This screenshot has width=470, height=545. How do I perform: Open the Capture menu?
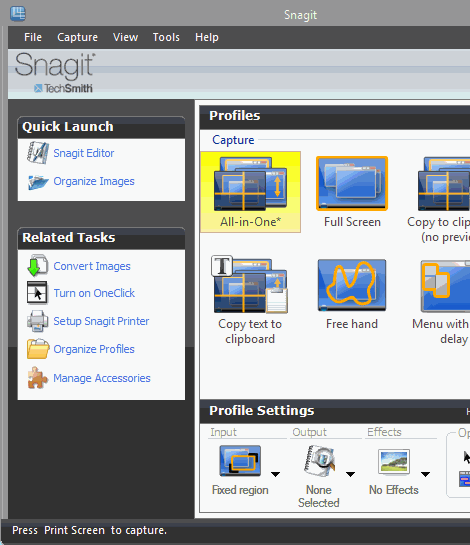pos(77,37)
